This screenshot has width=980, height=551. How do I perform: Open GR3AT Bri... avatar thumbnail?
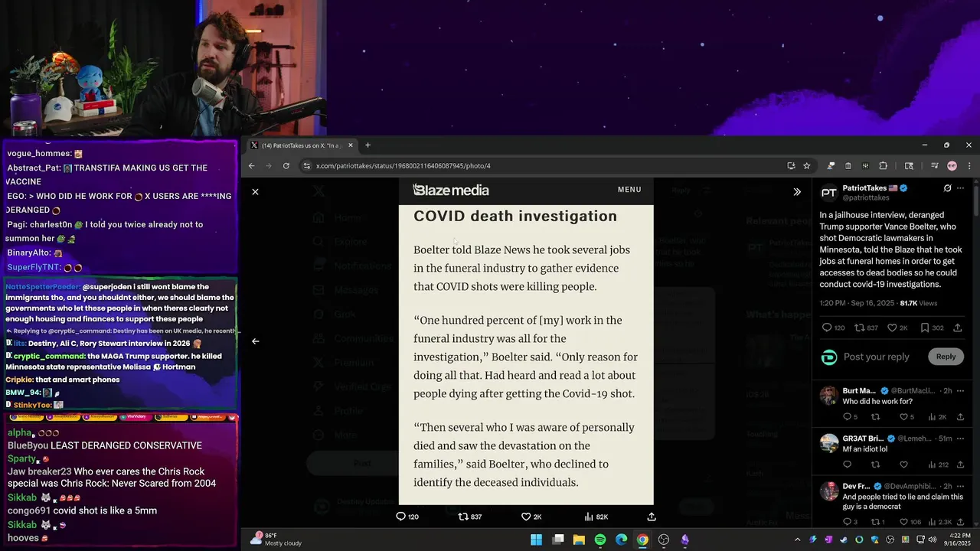pos(829,443)
